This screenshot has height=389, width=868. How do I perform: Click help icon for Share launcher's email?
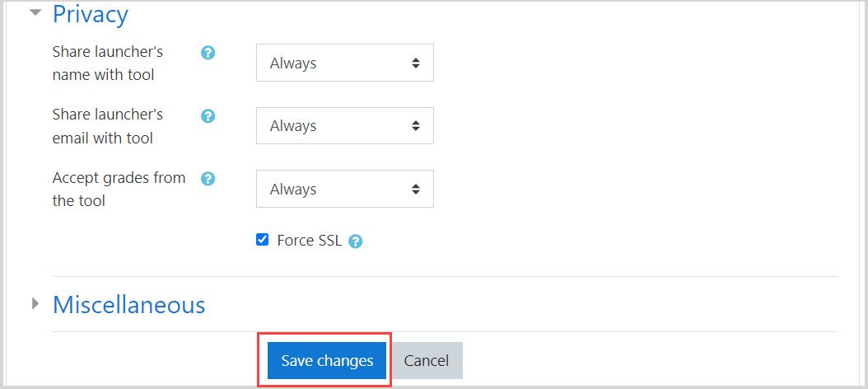208,115
